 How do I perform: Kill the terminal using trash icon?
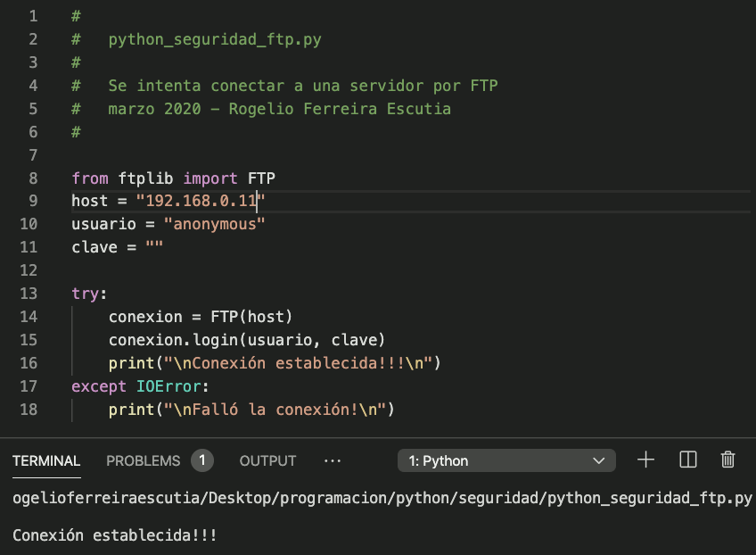click(727, 460)
